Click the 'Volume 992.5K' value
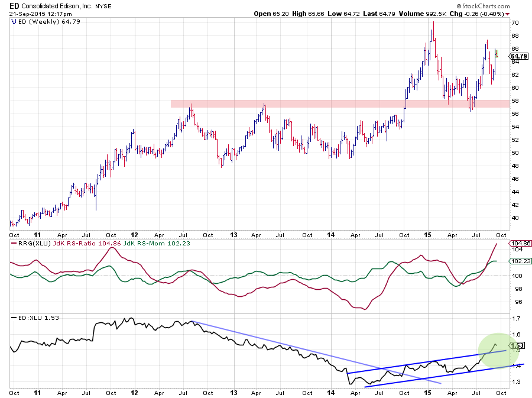The width and height of the screenshot is (532, 398). [423, 14]
